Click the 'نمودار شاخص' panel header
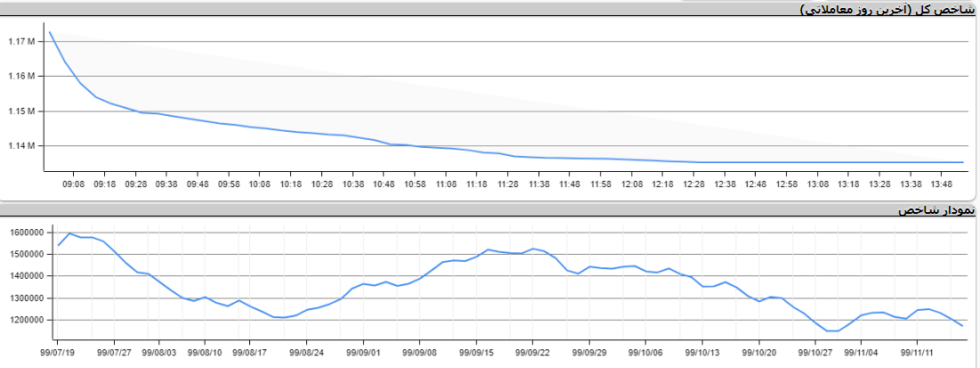The width and height of the screenshot is (980, 368). click(937, 209)
